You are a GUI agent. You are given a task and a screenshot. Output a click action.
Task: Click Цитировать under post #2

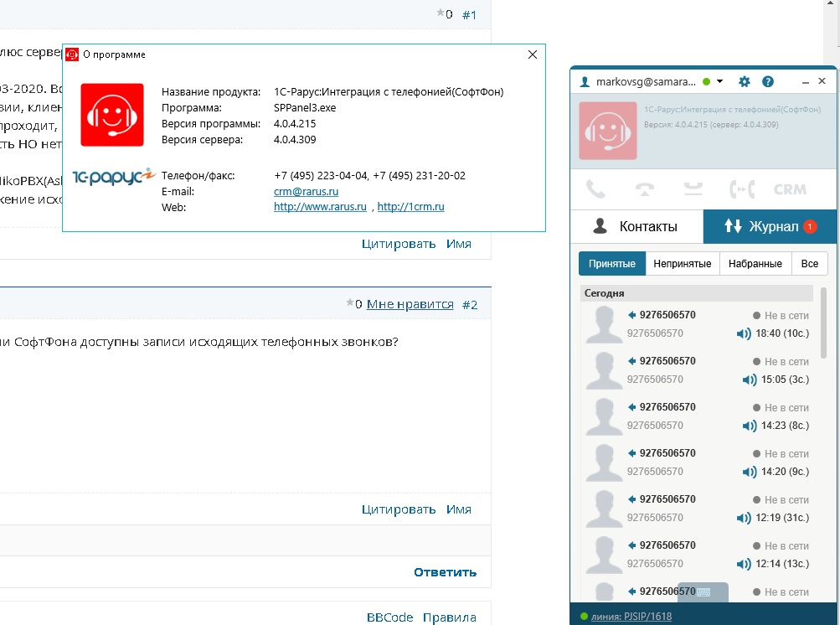[x=399, y=509]
